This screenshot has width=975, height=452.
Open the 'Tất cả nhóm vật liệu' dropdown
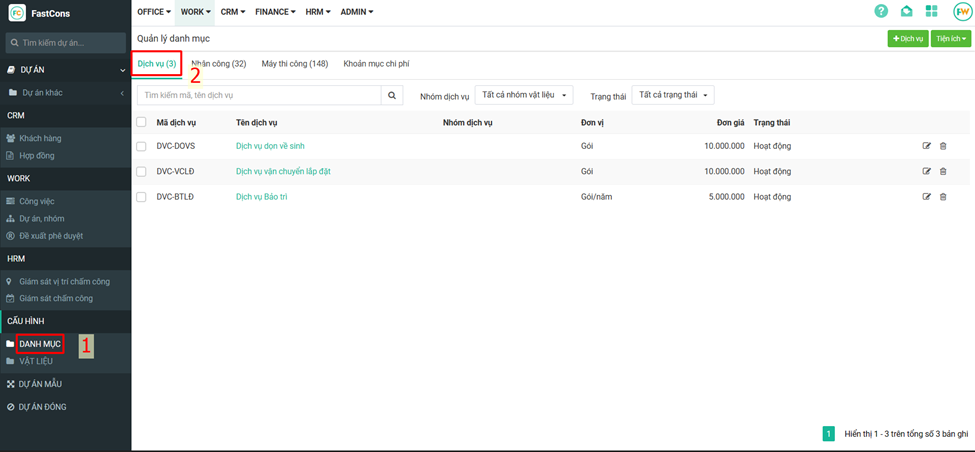click(x=524, y=95)
